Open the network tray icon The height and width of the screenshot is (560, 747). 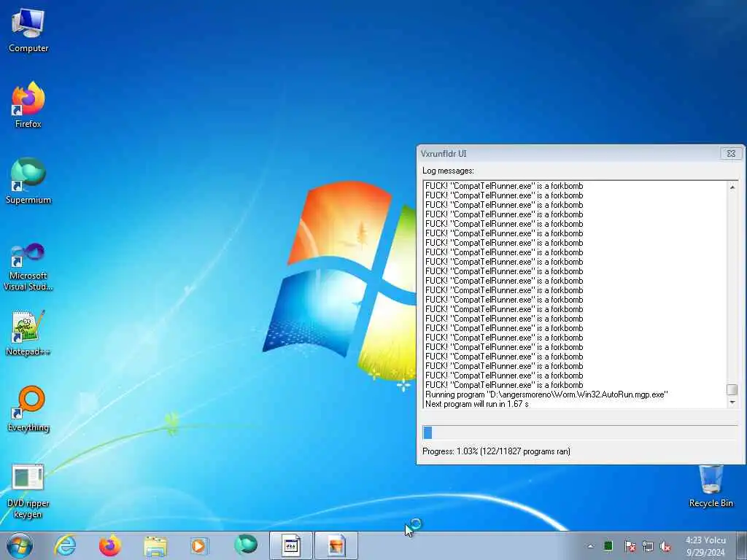pyautogui.click(x=648, y=546)
